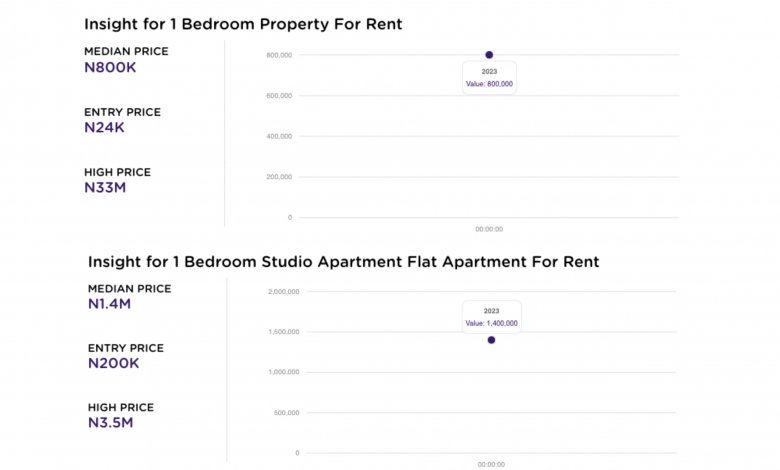The image size is (780, 470).
Task: Click the N800K median price value
Action: pos(110,67)
